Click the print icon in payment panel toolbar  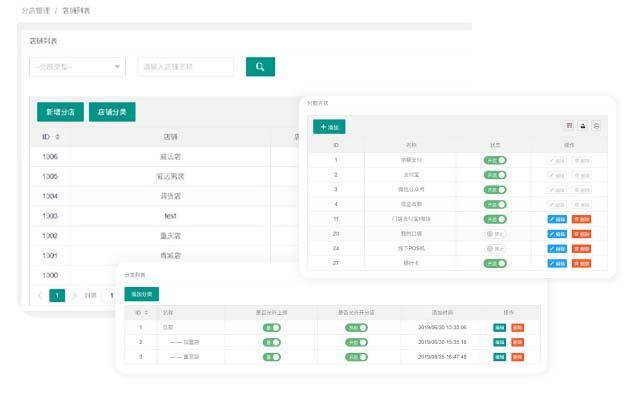pyautogui.click(x=596, y=126)
